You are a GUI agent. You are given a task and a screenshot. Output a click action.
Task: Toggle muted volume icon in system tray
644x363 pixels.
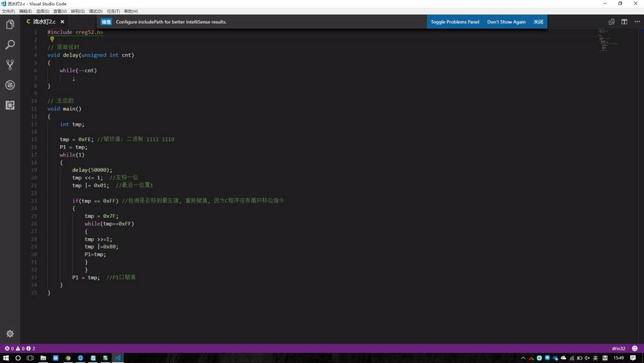click(x=587, y=358)
